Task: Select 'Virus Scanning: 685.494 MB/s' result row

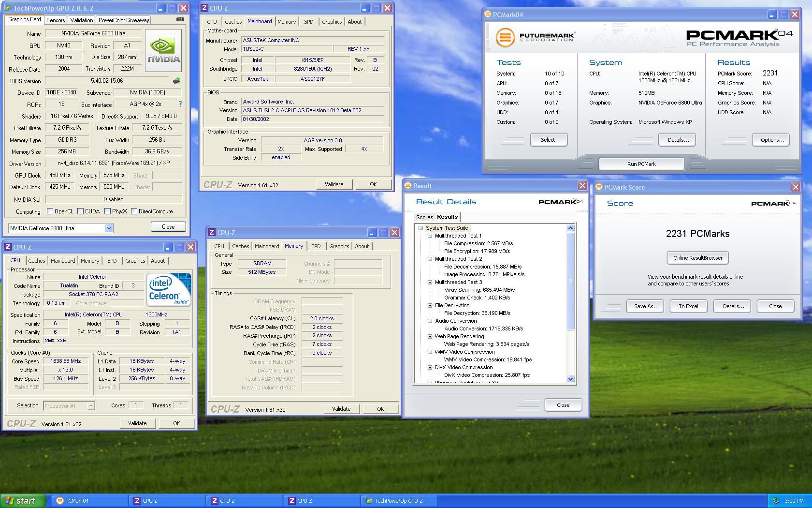Action: point(479,290)
